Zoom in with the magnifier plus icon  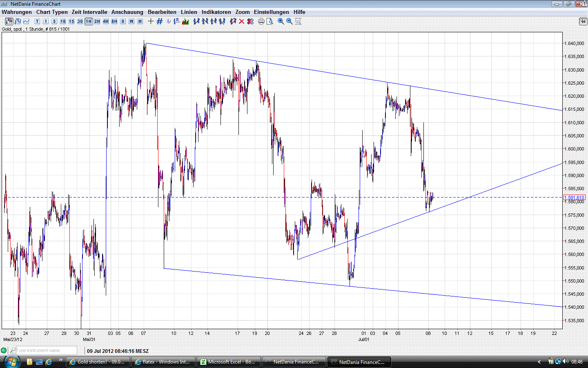pyautogui.click(x=281, y=21)
